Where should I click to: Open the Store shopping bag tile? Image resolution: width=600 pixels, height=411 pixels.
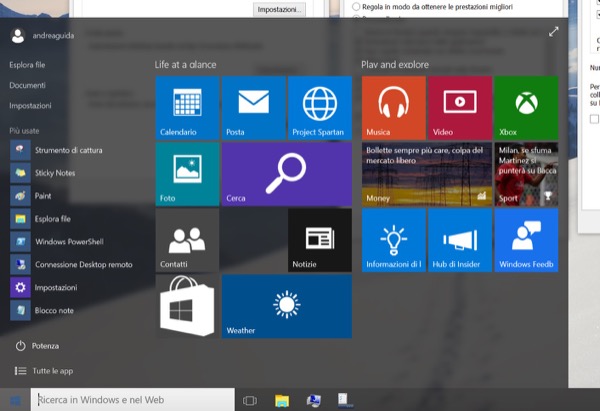coord(188,306)
